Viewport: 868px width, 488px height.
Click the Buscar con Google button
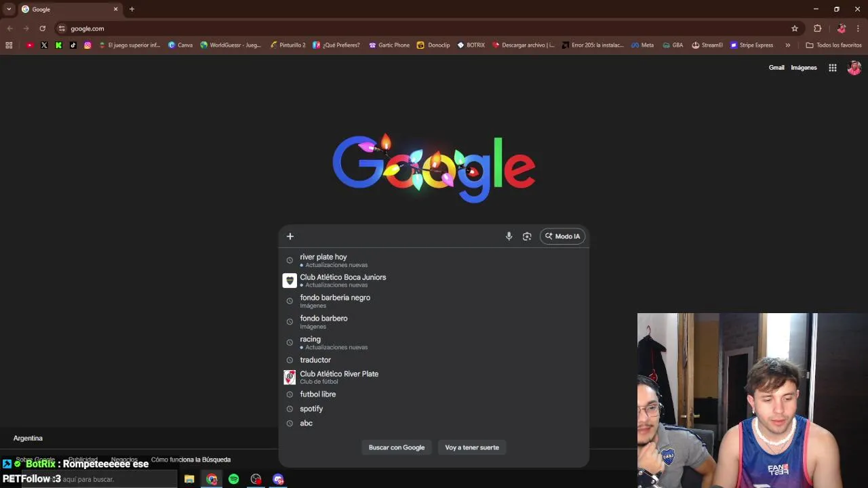point(397,447)
